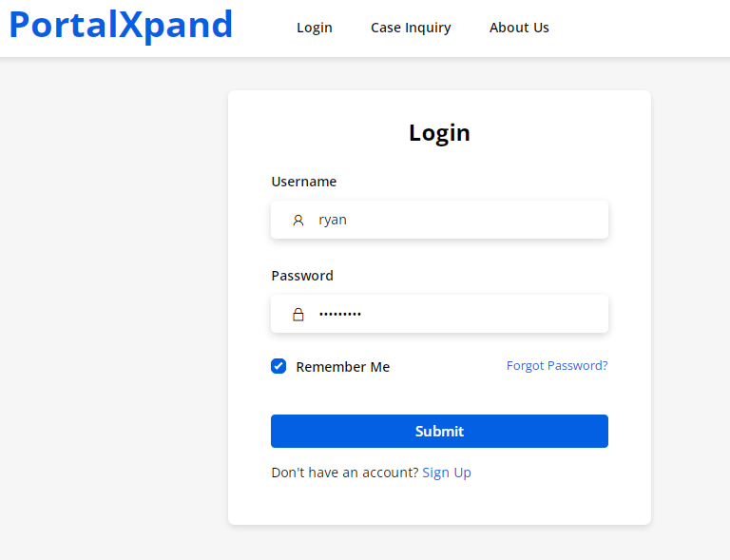Open the Case Inquiry page

click(411, 28)
